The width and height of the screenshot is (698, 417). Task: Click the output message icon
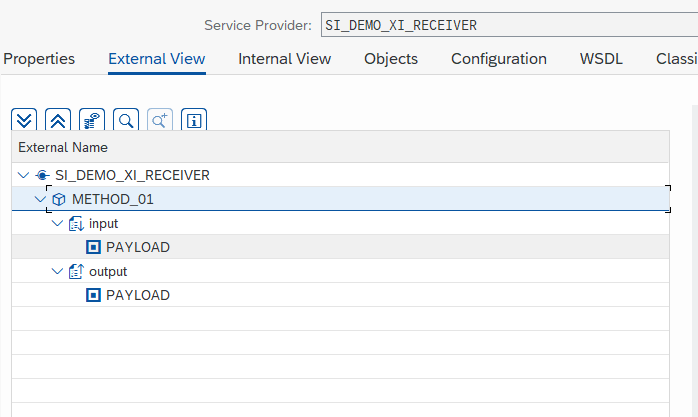(x=75, y=271)
